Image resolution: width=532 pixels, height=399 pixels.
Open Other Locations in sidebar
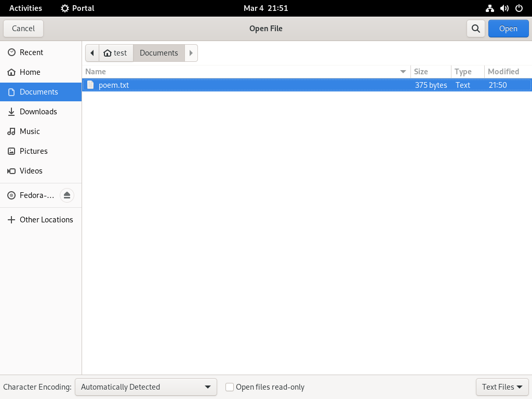tap(41, 220)
